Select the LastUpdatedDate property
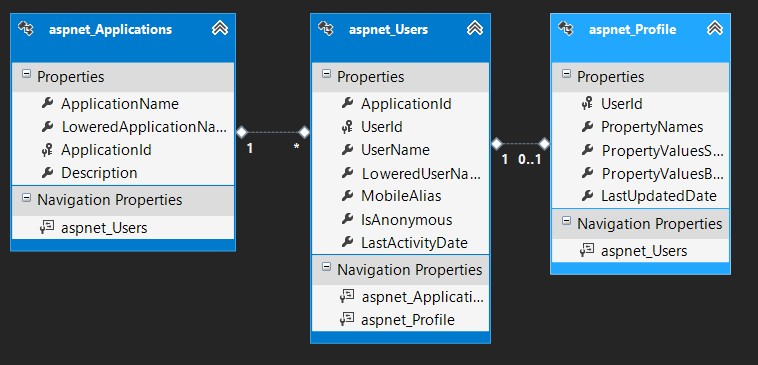 (658, 196)
